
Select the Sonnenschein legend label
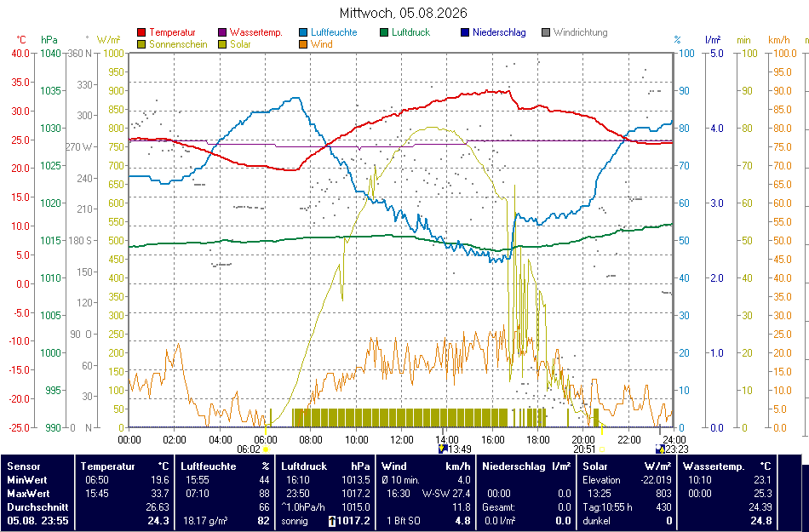point(178,44)
